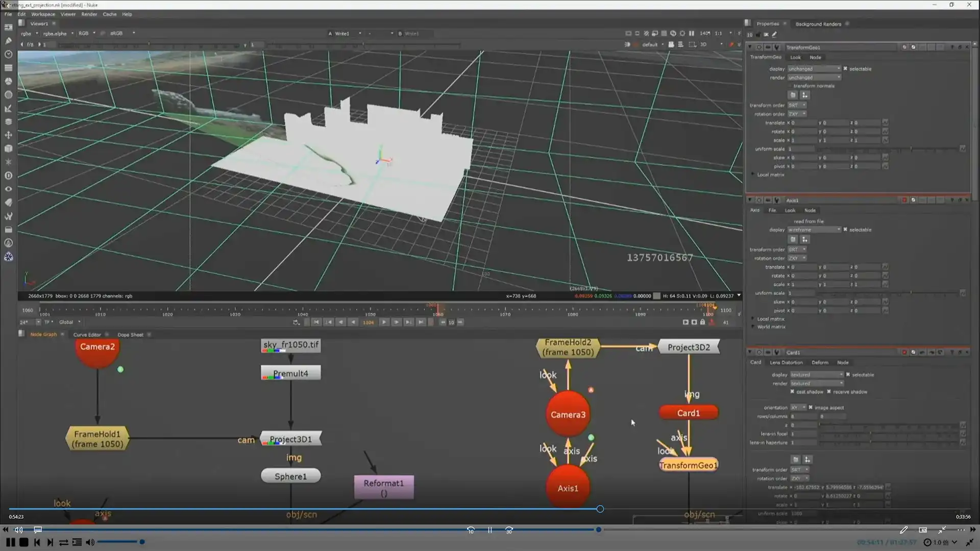This screenshot has width=980, height=551.
Task: Select the Project3D2 node
Action: (689, 347)
